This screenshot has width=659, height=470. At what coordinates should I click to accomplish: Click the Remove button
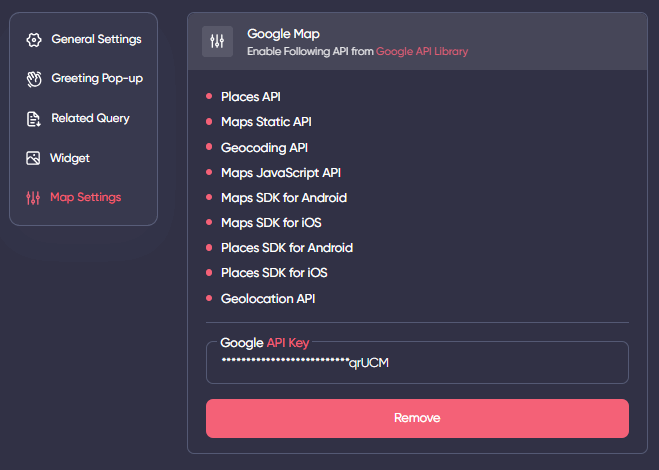pos(417,418)
